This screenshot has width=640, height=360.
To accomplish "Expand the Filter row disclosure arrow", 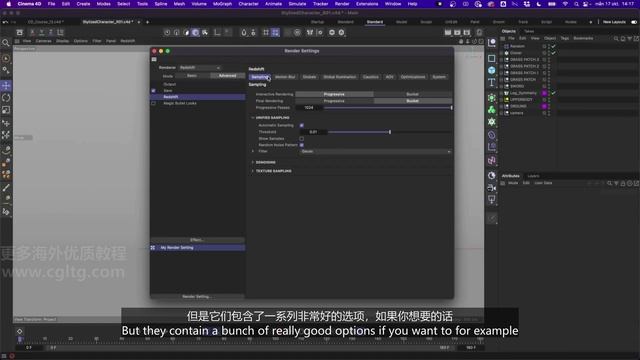I will [253, 151].
